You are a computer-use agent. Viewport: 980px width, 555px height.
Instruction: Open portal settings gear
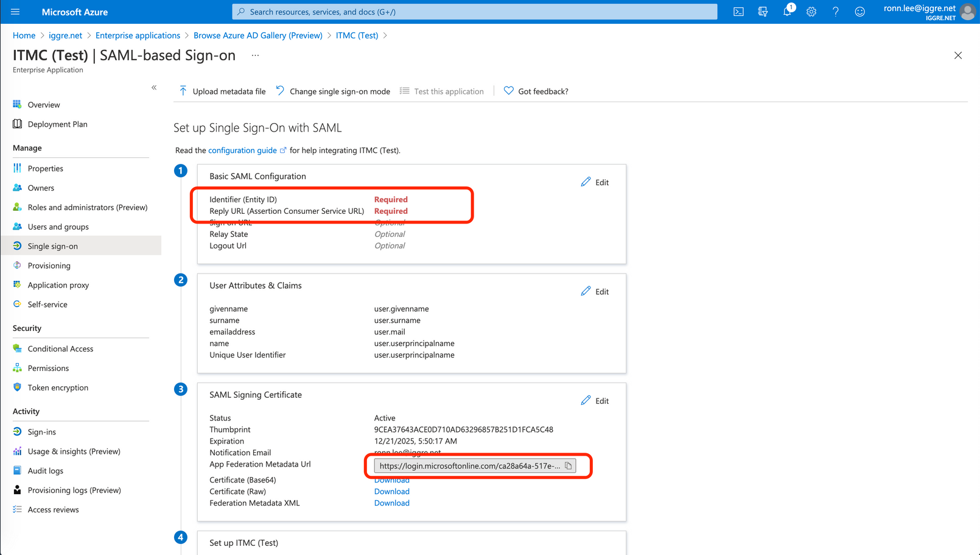click(811, 12)
